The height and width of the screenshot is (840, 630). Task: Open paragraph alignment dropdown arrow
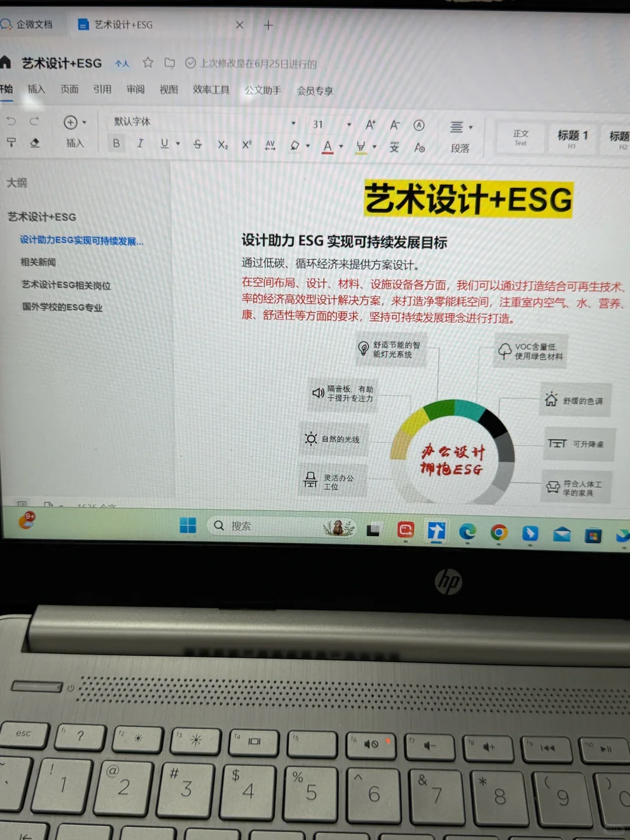pos(471,127)
